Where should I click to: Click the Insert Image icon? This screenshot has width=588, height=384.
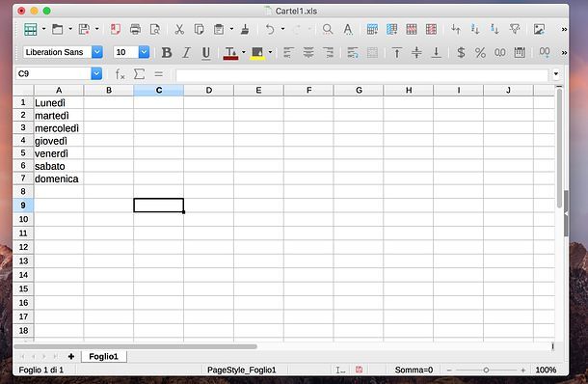coord(539,29)
